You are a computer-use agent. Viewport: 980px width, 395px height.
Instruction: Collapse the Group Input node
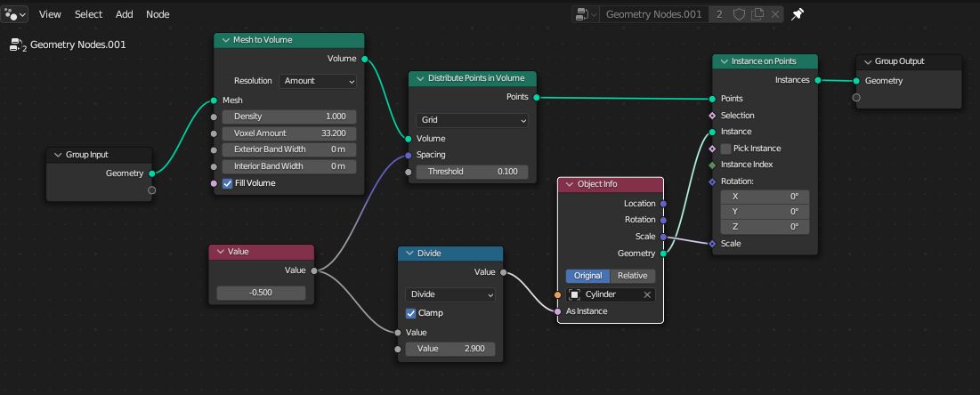58,155
